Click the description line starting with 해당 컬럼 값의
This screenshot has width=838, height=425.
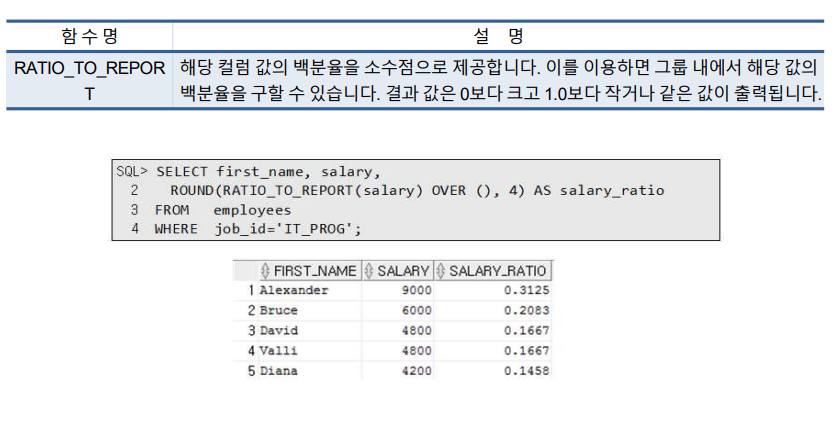(498, 68)
